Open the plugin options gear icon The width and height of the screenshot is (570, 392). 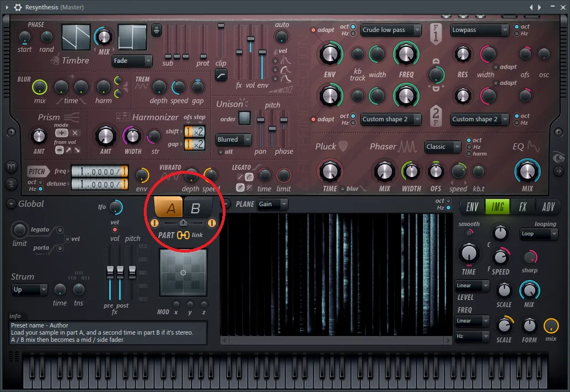[18, 7]
